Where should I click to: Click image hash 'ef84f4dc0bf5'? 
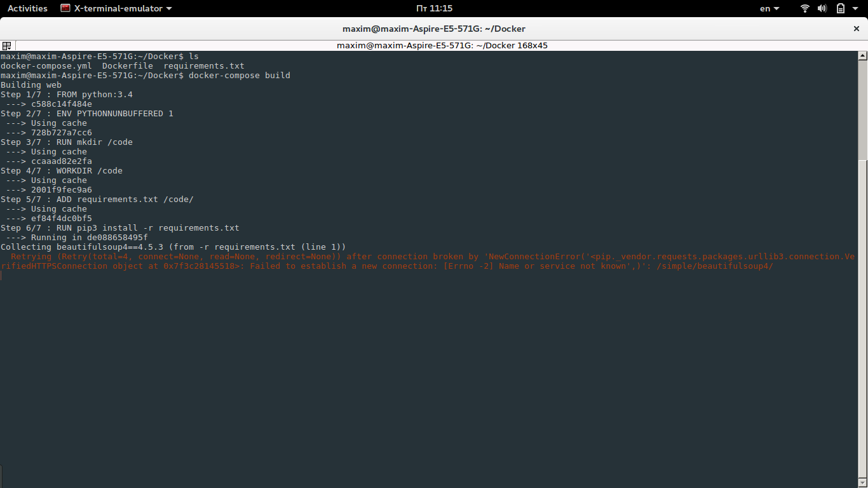point(62,219)
